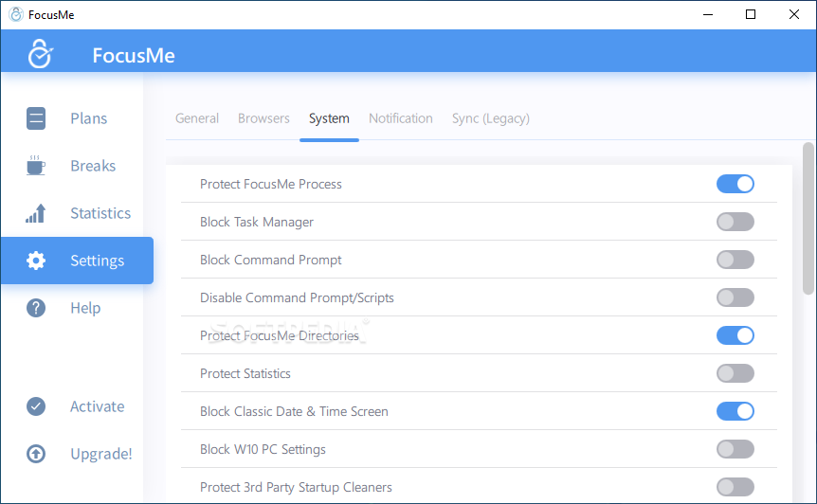Image resolution: width=817 pixels, height=504 pixels.
Task: Turn off Protect FocusMe Directories
Action: 735,335
